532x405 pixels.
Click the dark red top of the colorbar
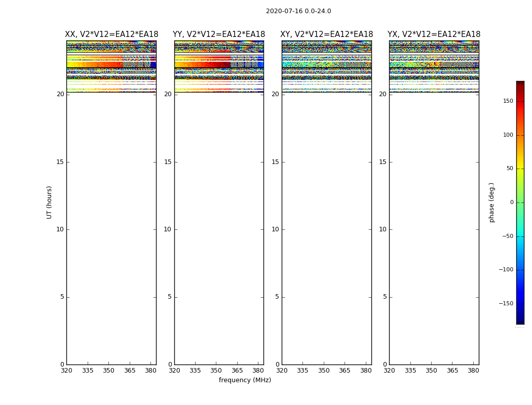[520, 84]
